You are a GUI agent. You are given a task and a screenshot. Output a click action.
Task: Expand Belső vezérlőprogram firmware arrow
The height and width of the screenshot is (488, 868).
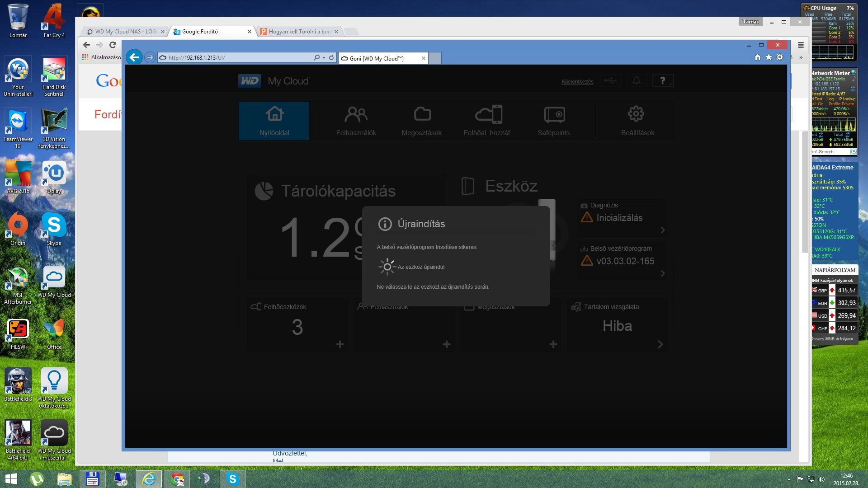pyautogui.click(x=662, y=273)
